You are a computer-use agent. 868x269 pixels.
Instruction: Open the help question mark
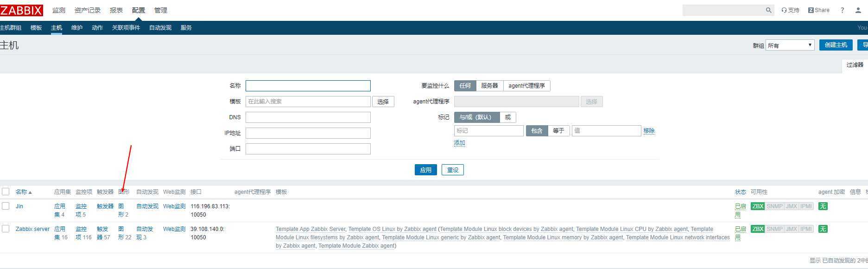(842, 10)
